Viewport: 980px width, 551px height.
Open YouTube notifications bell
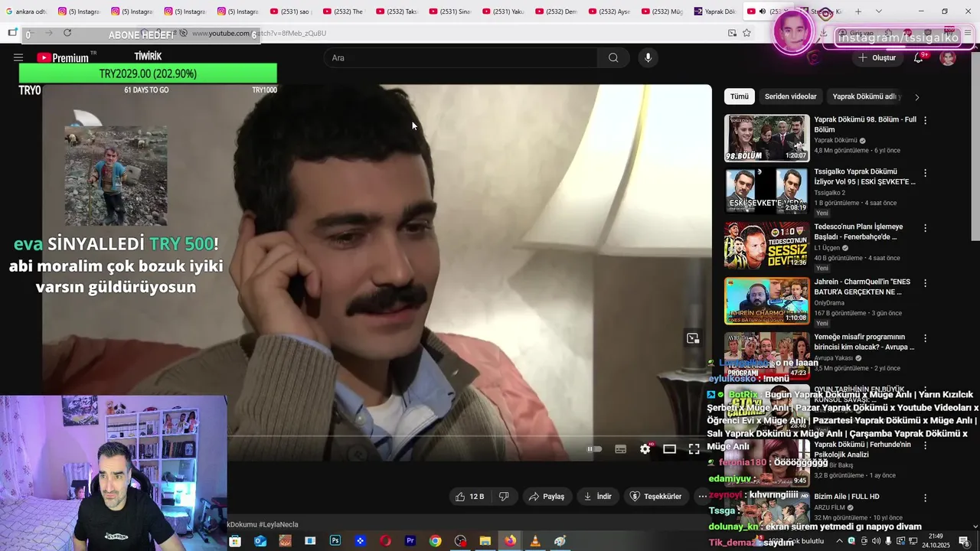pos(918,58)
